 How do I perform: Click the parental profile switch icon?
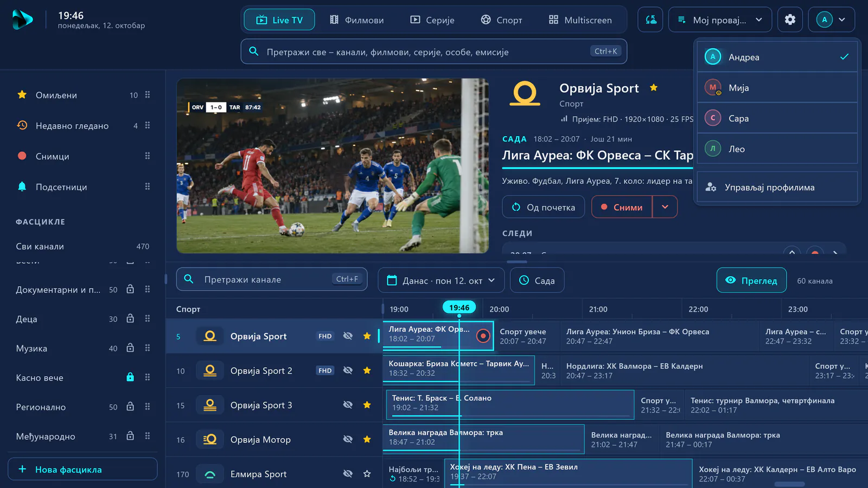point(650,20)
